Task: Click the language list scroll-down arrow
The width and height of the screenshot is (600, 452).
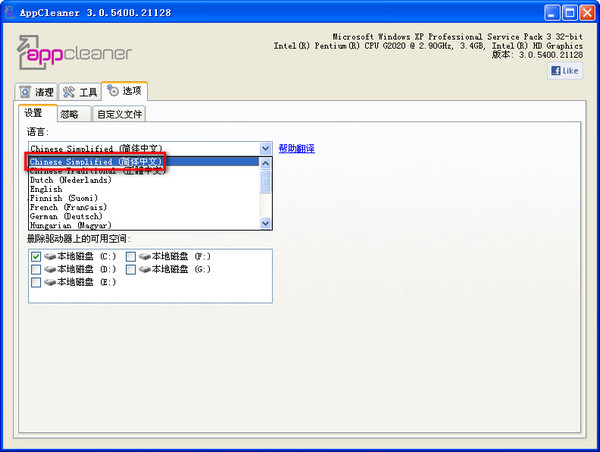Action: pos(266,223)
